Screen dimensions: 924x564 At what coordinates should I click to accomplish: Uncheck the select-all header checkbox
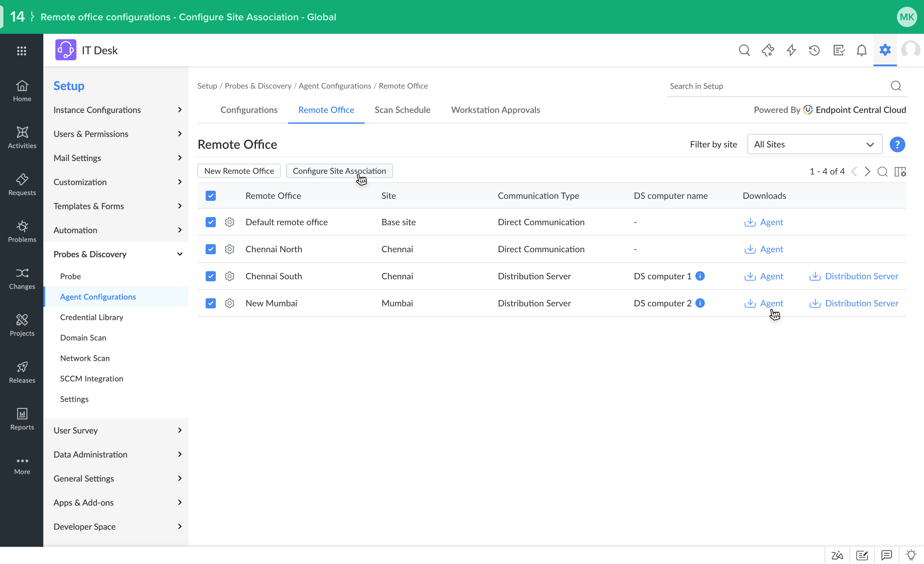click(211, 196)
